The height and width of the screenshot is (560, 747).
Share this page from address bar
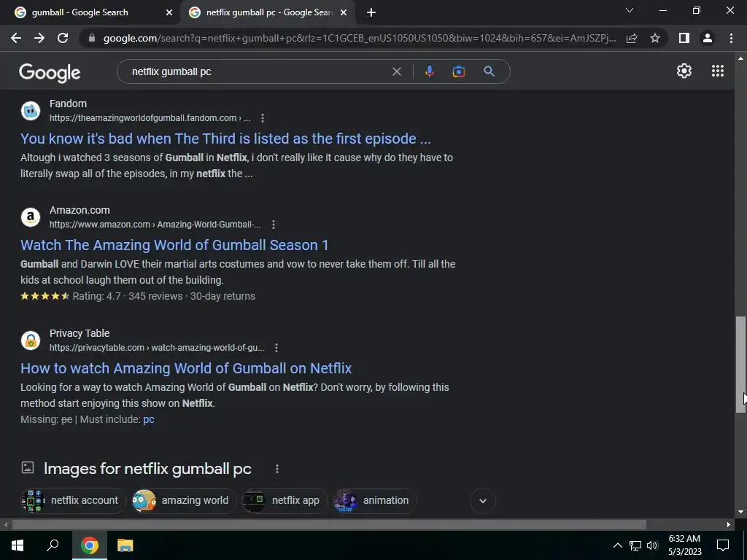pos(632,38)
